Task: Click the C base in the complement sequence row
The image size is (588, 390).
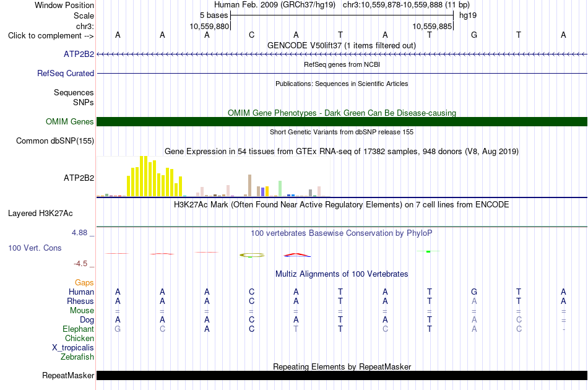Action: click(x=252, y=35)
